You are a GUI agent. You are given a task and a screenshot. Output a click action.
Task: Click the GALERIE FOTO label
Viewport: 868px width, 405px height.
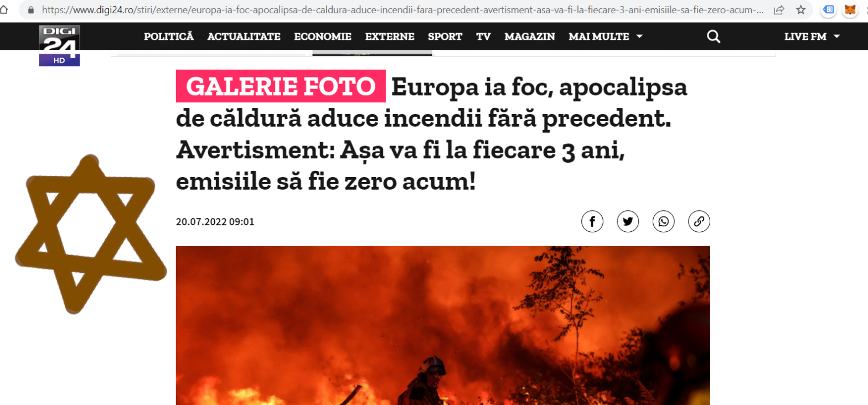point(280,86)
